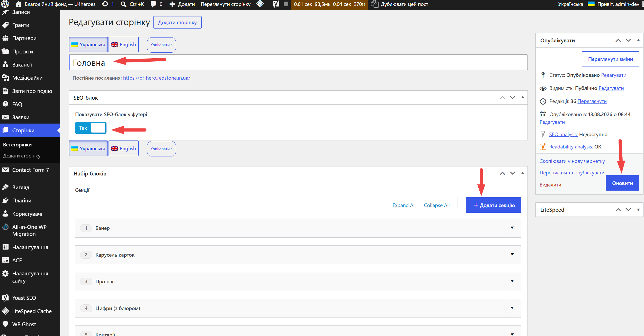Open Медіафайли in the sidebar
This screenshot has width=644, height=336.
point(27,78)
